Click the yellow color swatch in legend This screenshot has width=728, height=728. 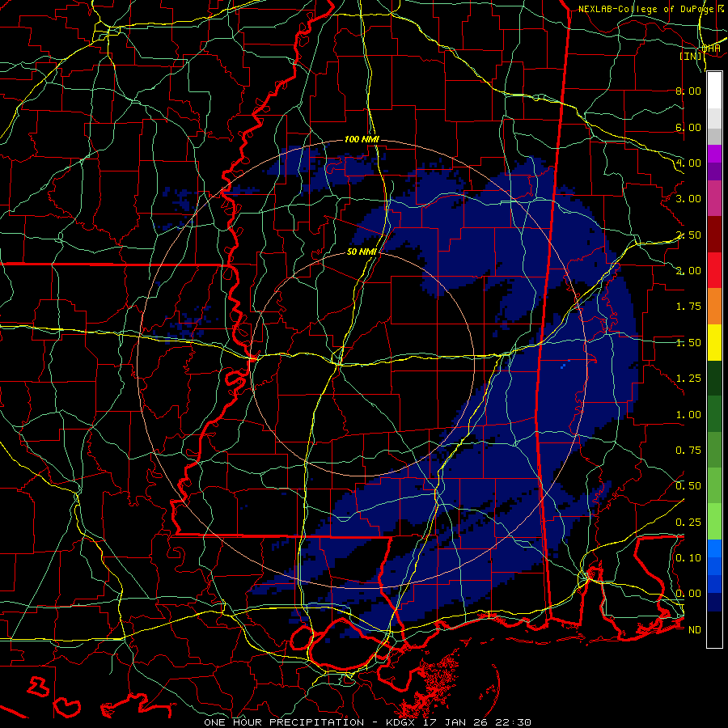(714, 342)
